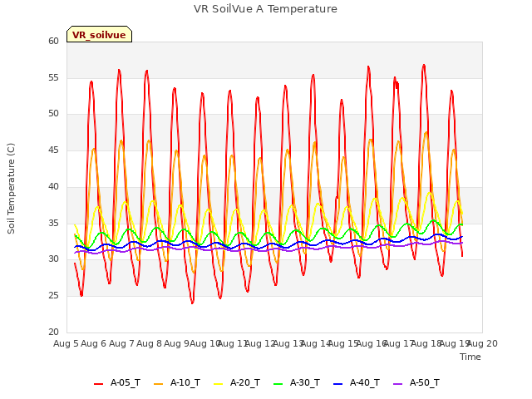
Task: Click the 35 y-axis tick label
Action: coord(53,224)
